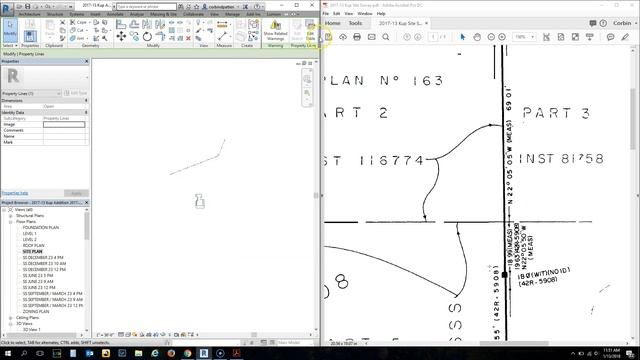Activate the Rotate tool in Modify panel
This screenshot has width=640, height=360.
(x=147, y=37)
